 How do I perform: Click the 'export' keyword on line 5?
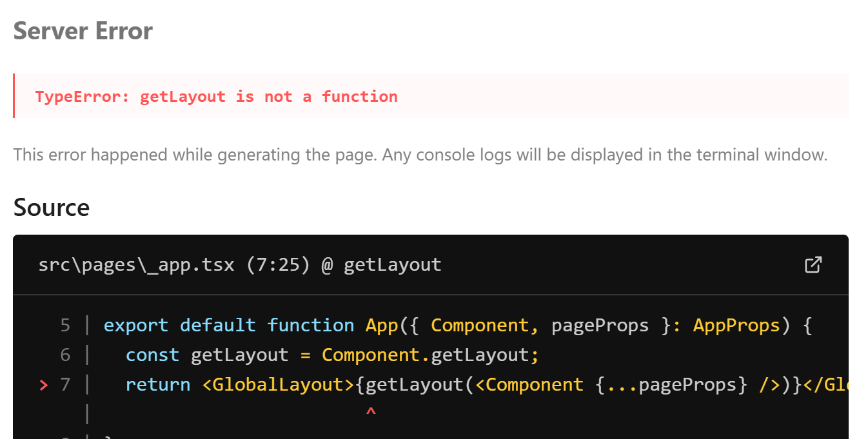pyautogui.click(x=136, y=326)
